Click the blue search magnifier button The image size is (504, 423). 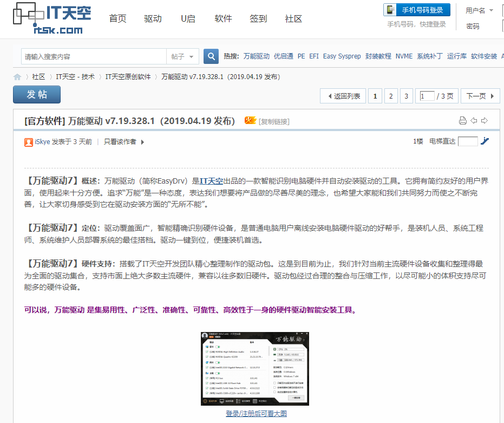[x=211, y=57]
